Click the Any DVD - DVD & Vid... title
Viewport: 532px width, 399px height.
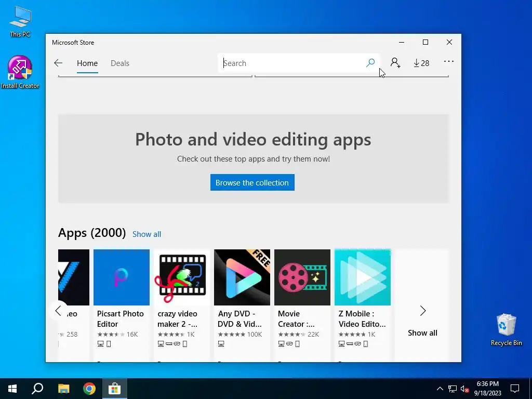240,319
